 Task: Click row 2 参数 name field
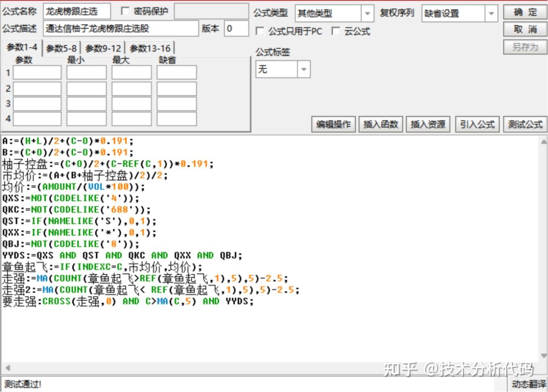37,89
